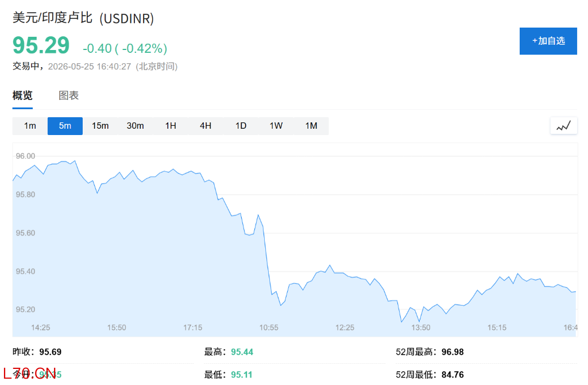588x385 pixels.
Task: Open the 图表 tab
Action: point(69,96)
